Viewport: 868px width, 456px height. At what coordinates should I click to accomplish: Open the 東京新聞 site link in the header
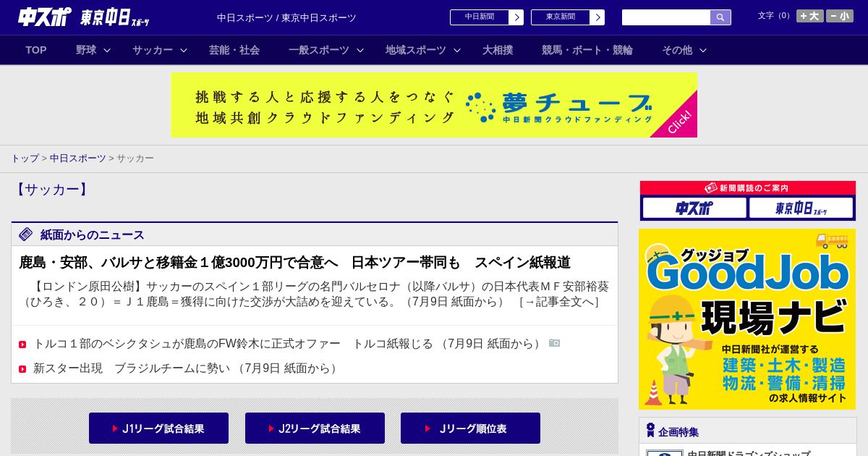pyautogui.click(x=561, y=17)
